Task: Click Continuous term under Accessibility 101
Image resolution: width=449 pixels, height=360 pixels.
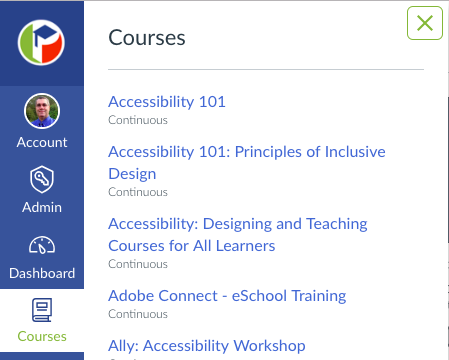Action: [138, 120]
